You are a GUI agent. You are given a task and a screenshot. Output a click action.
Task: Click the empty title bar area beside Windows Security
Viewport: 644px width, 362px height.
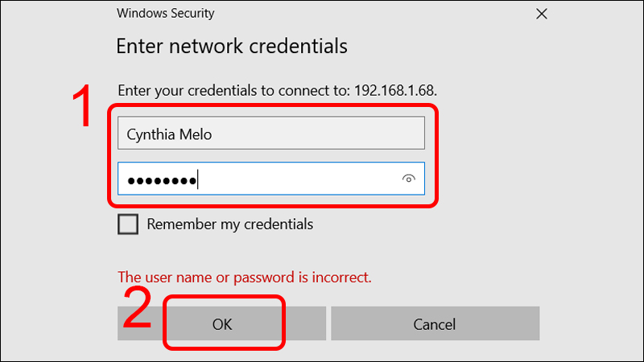362,14
